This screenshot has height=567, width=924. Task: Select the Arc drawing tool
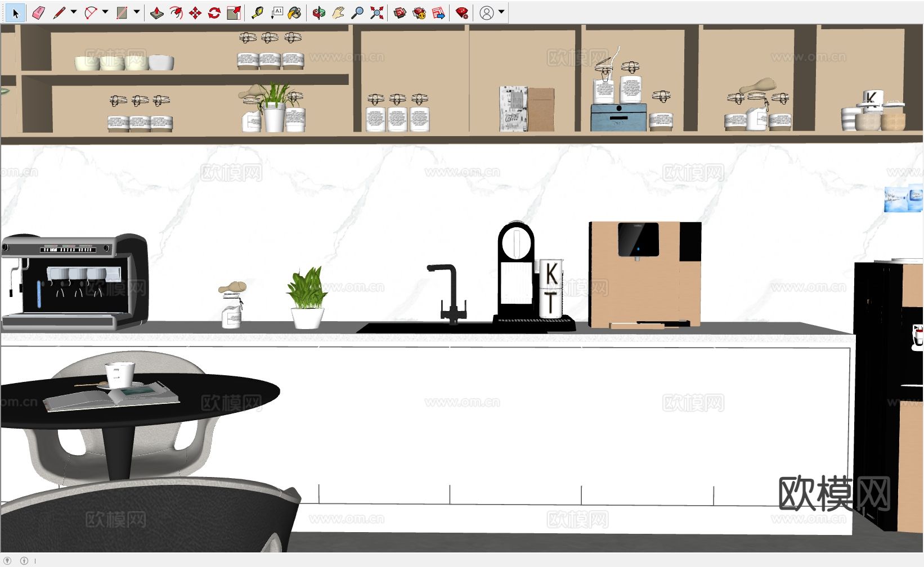91,12
